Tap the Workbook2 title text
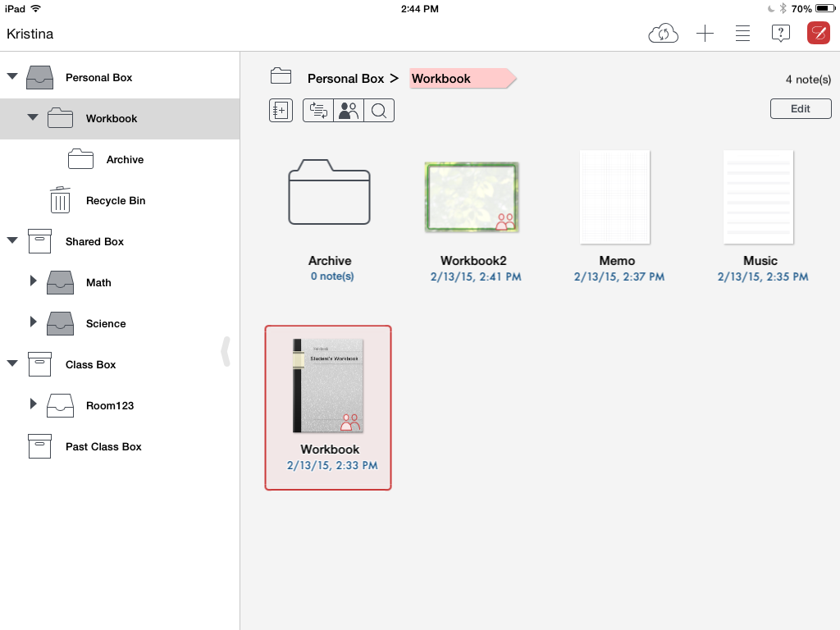 pyautogui.click(x=473, y=261)
